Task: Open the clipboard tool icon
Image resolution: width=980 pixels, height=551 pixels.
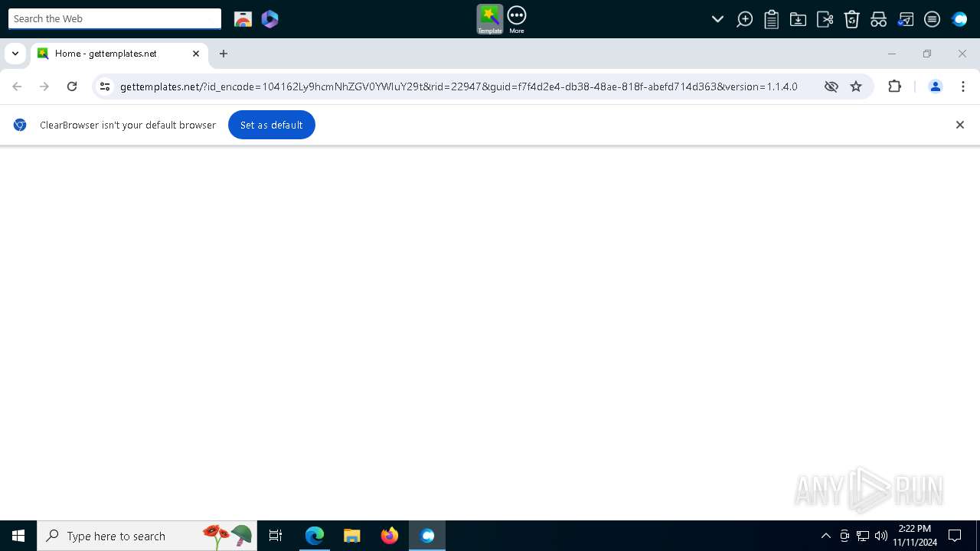Action: click(771, 19)
